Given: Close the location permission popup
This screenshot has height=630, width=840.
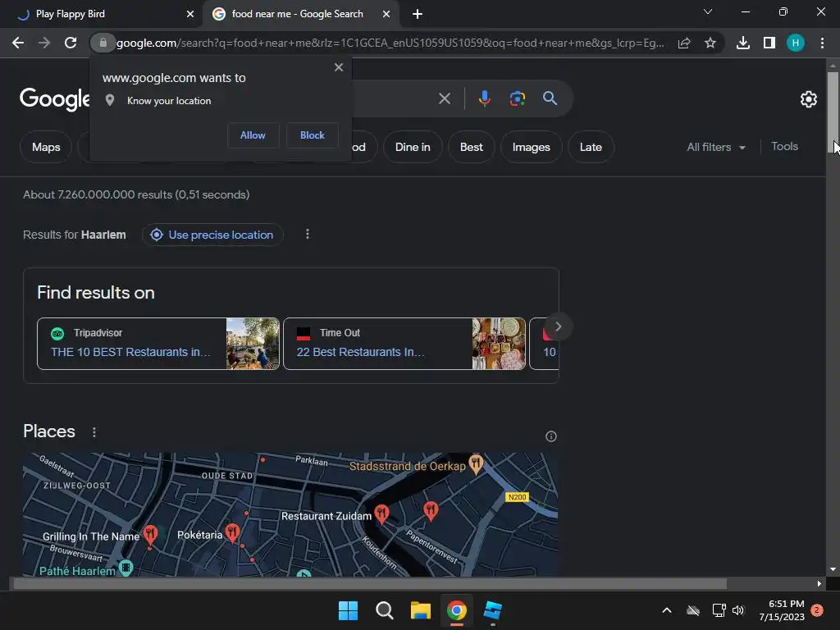Looking at the screenshot, I should click(x=339, y=67).
